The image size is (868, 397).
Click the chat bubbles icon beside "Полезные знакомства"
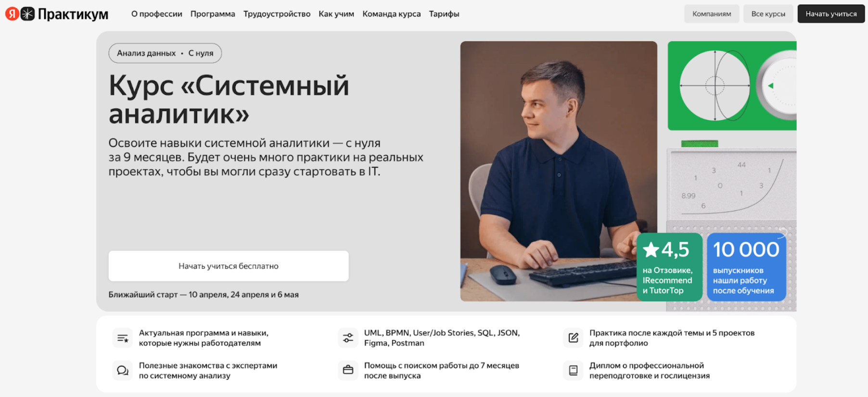[x=123, y=371]
